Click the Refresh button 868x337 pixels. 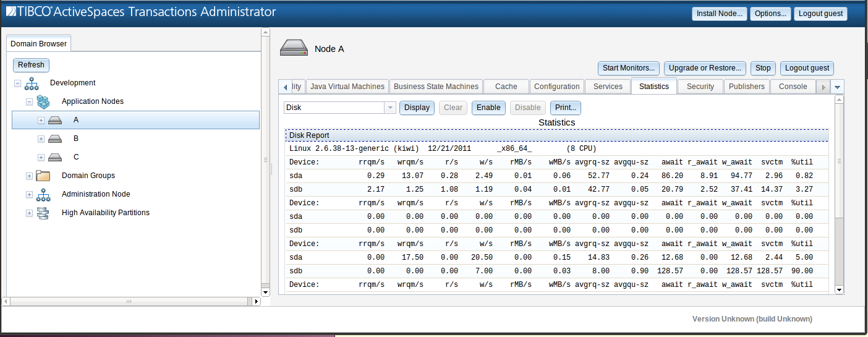pyautogui.click(x=31, y=65)
